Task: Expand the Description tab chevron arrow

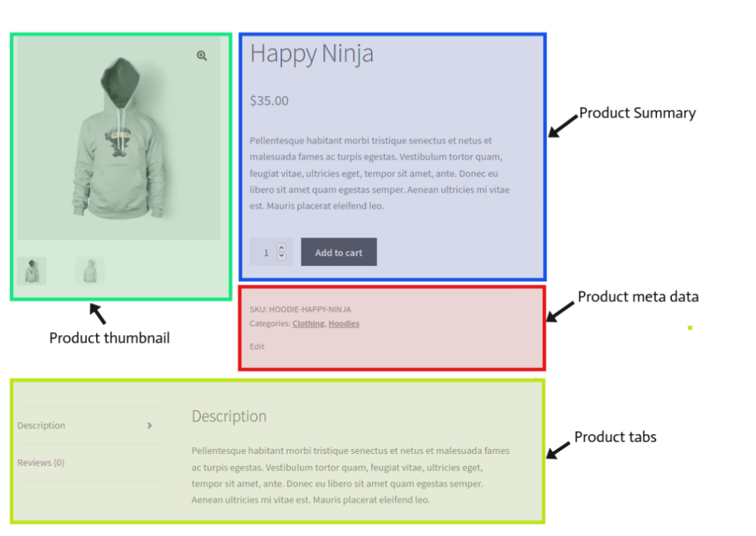Action: point(150,426)
